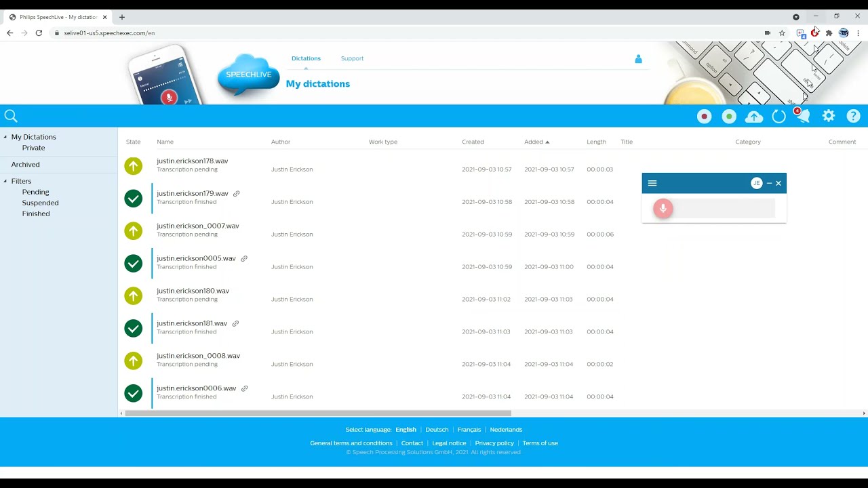Click pending state icon for justin.erickson_0008.wav
The height and width of the screenshot is (488, 868).
click(x=134, y=361)
